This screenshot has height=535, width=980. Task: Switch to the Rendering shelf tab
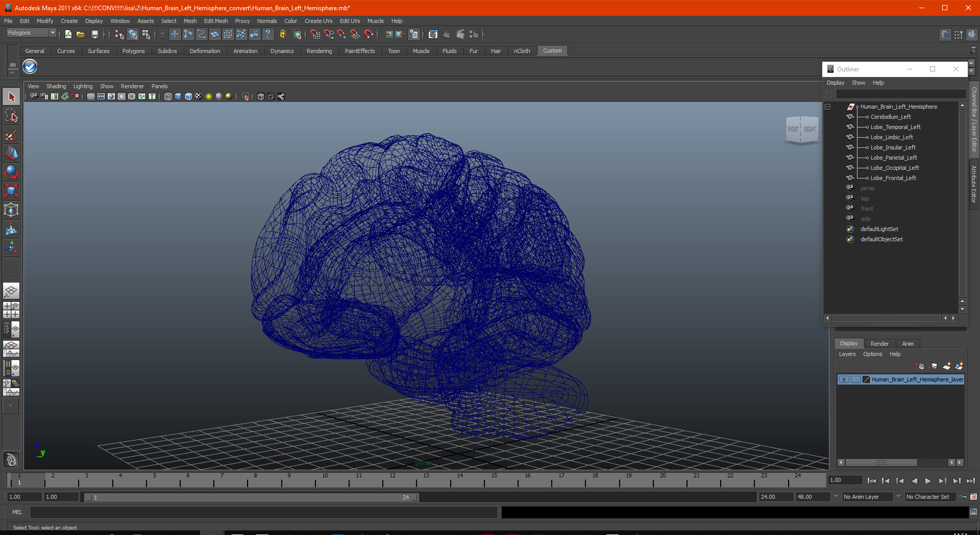tap(319, 51)
